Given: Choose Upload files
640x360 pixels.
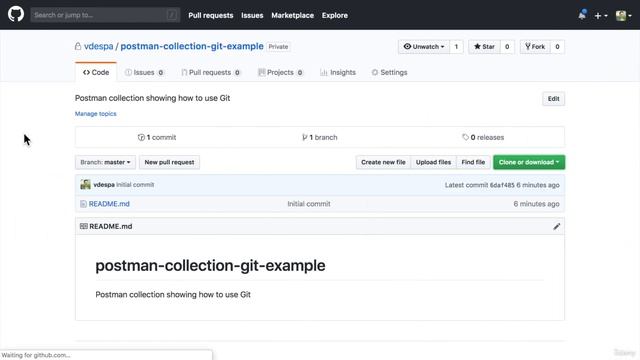Looking at the screenshot, I should click(x=433, y=162).
